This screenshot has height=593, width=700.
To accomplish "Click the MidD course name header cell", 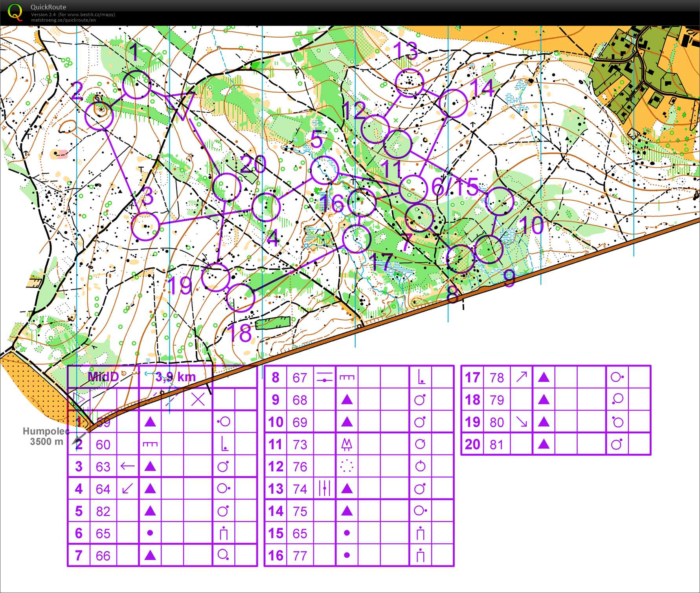I will (x=103, y=377).
